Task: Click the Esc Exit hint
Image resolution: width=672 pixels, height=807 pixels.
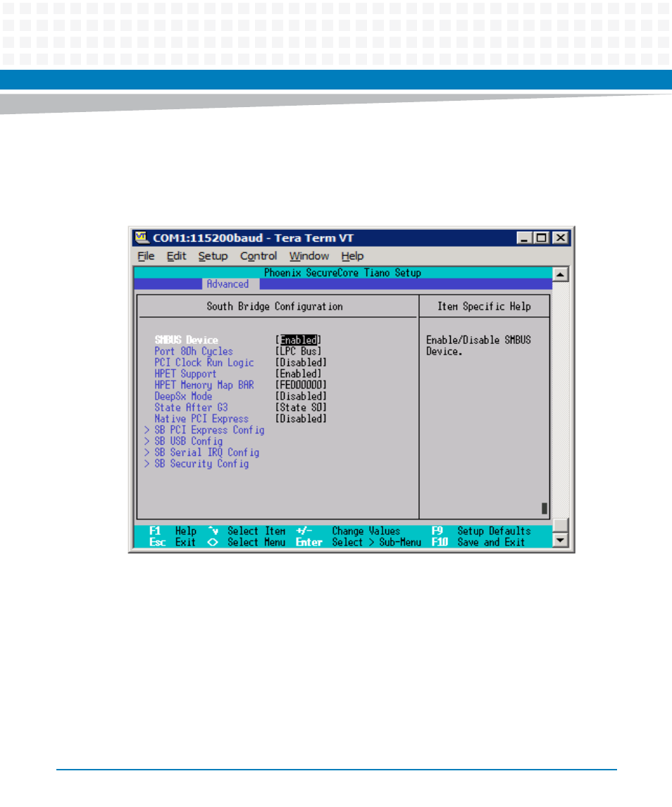Action: coord(173,543)
